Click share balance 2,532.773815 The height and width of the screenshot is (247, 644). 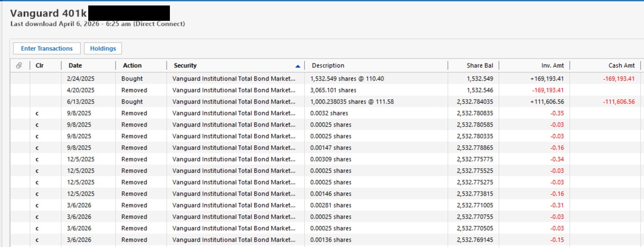pyautogui.click(x=475, y=194)
